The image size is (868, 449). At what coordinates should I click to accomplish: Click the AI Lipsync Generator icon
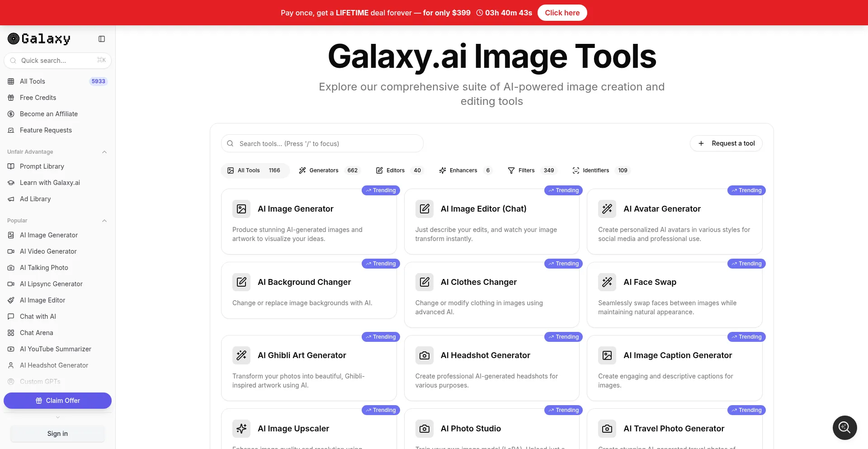(x=11, y=284)
